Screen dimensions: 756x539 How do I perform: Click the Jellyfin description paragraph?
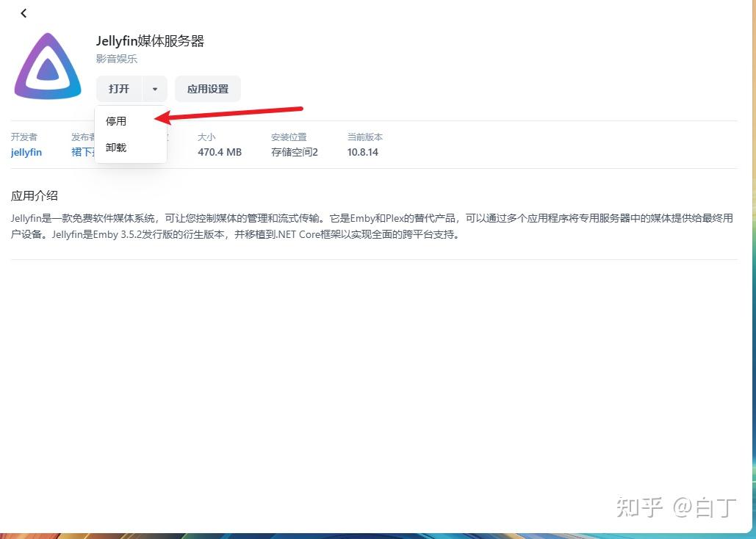(x=372, y=227)
